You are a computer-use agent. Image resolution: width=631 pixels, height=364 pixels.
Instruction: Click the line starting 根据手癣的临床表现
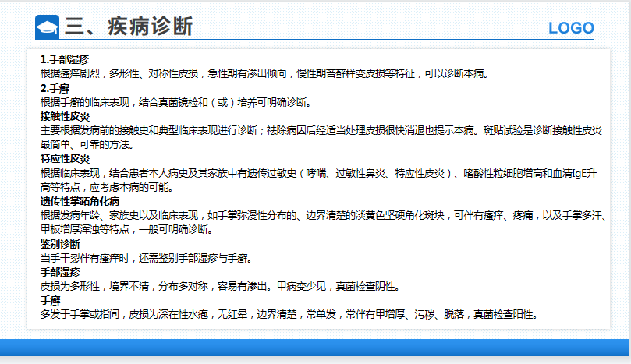click(x=175, y=103)
